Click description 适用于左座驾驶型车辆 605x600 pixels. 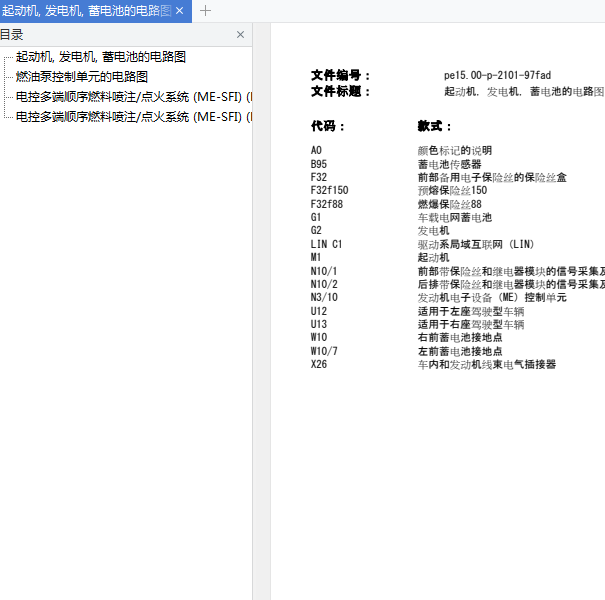click(x=471, y=311)
